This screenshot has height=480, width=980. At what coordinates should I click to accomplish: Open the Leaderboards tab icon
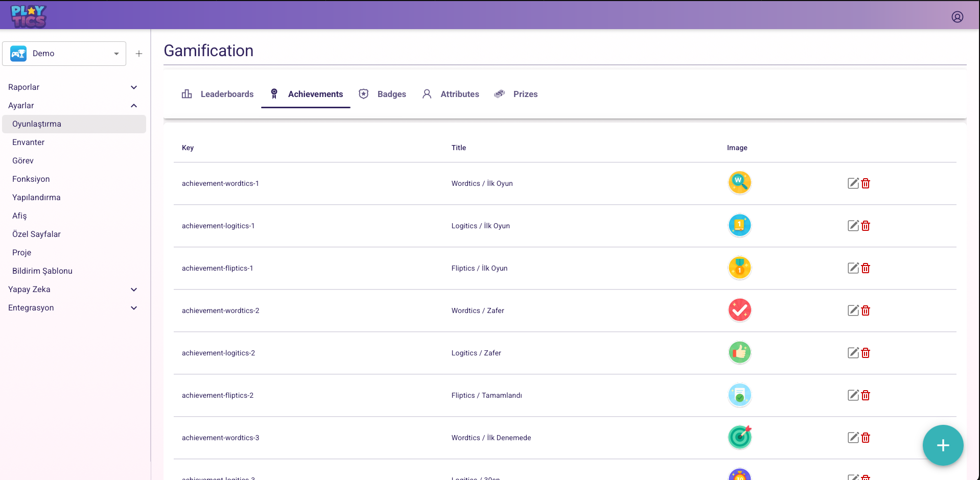[x=186, y=94]
